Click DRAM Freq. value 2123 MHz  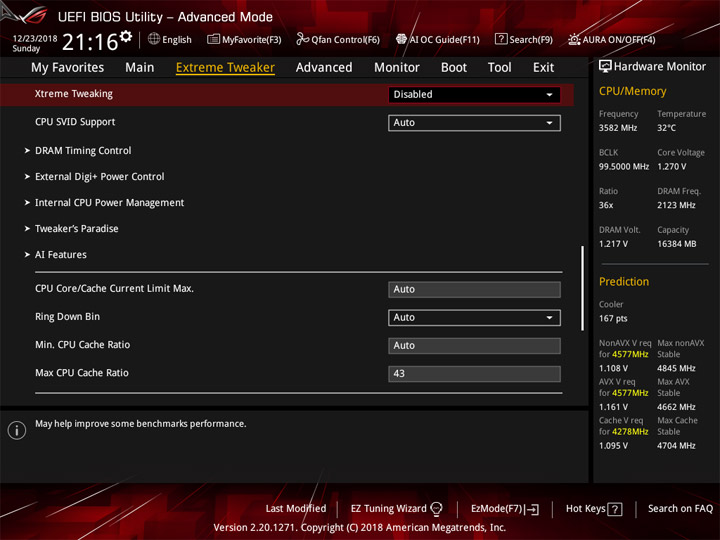(676, 205)
